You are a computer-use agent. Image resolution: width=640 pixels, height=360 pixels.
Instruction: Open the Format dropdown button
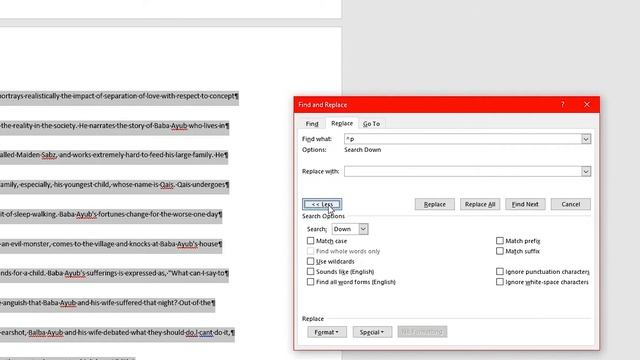pos(327,332)
